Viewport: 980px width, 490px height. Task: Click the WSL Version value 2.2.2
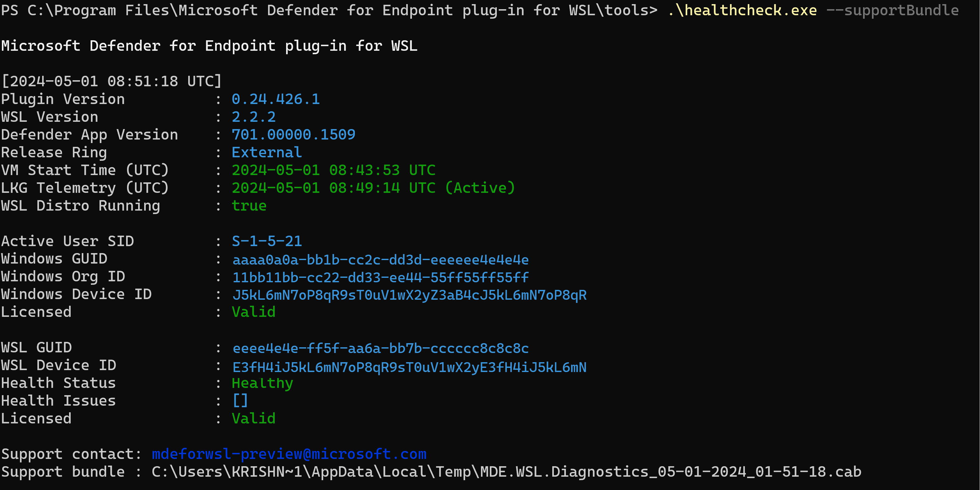[254, 117]
